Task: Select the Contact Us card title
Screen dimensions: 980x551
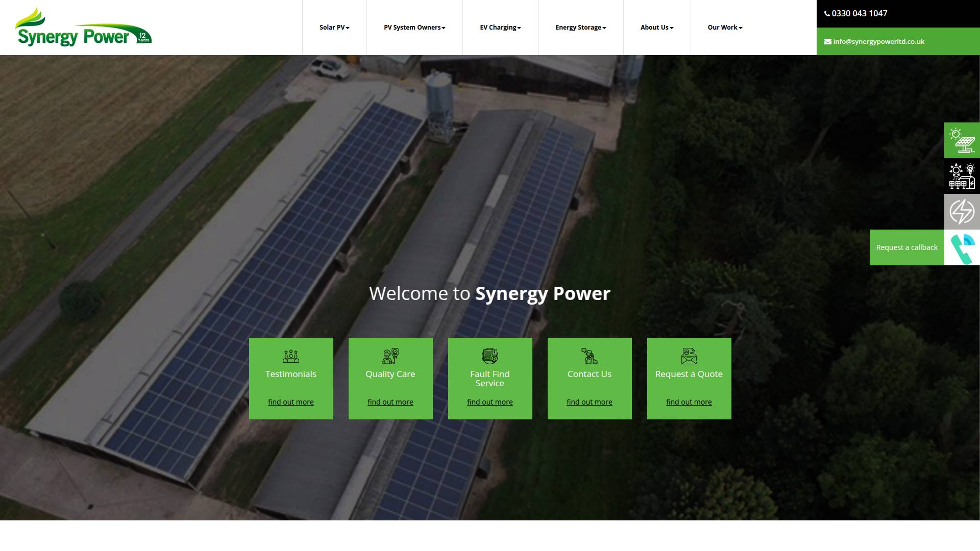Action: coord(590,374)
